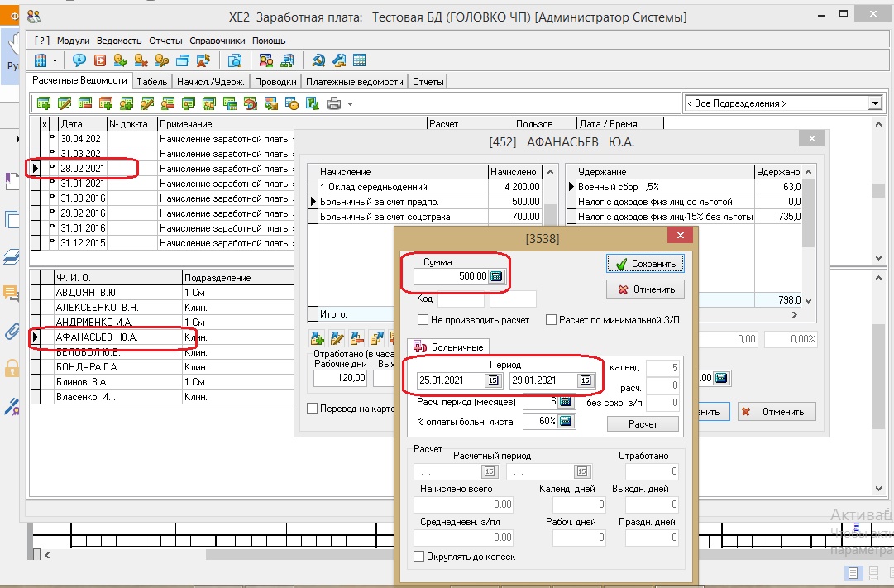The height and width of the screenshot is (588, 894).
Task: Click calculator beside % оплаты больн. листа
Action: pos(566,422)
